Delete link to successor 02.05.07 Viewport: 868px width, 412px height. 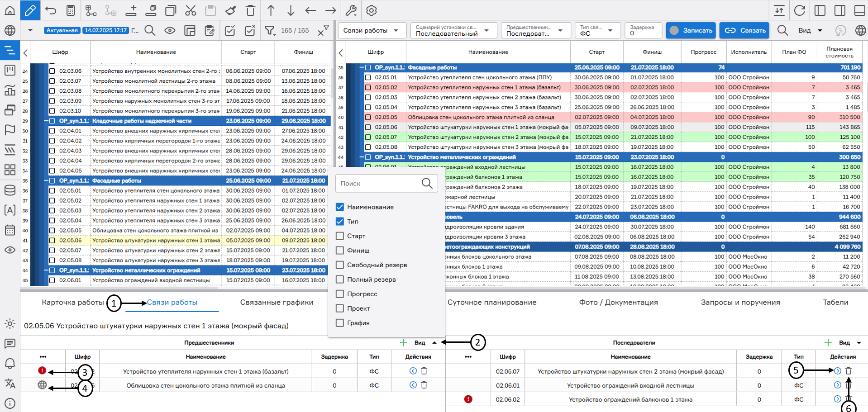pyautogui.click(x=849, y=371)
